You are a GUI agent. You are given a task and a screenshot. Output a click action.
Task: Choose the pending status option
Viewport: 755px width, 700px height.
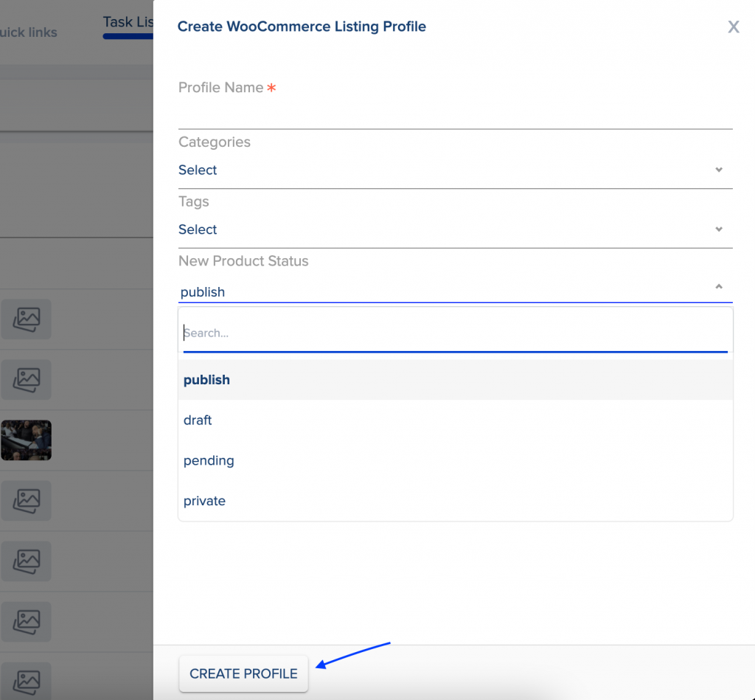pyautogui.click(x=455, y=460)
